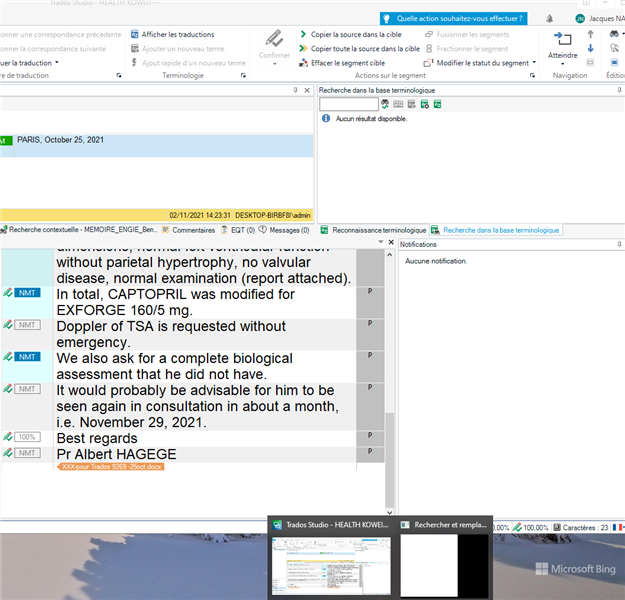Click the Caractères : 23 status bar entry
The width and height of the screenshot is (625, 600).
pyautogui.click(x=581, y=528)
